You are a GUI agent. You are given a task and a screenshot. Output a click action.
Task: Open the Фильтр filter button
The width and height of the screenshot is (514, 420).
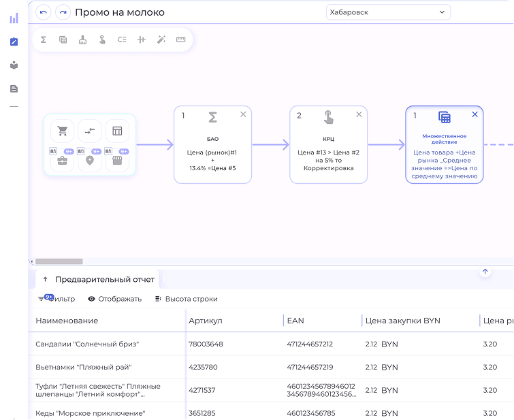click(x=57, y=299)
